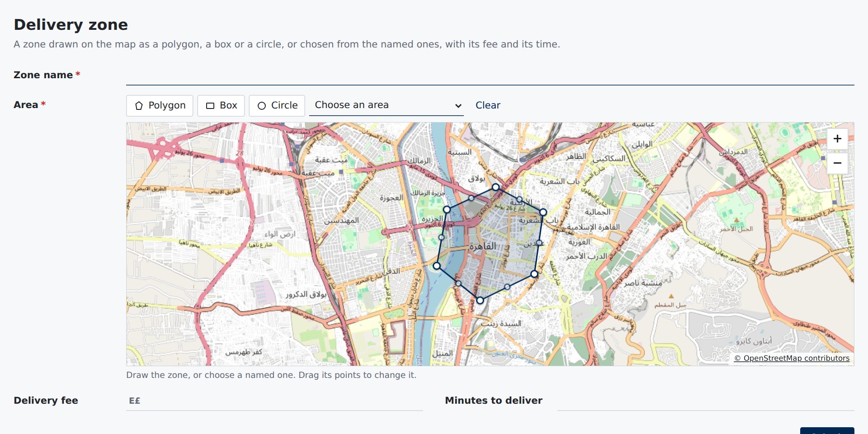Choose the Box drawing tool

pyautogui.click(x=221, y=105)
